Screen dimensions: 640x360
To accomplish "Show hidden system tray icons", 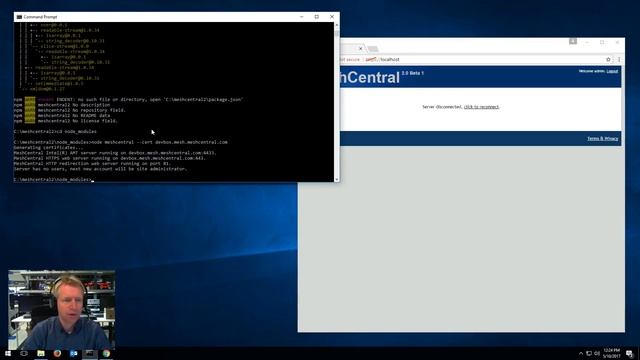I will 581,353.
